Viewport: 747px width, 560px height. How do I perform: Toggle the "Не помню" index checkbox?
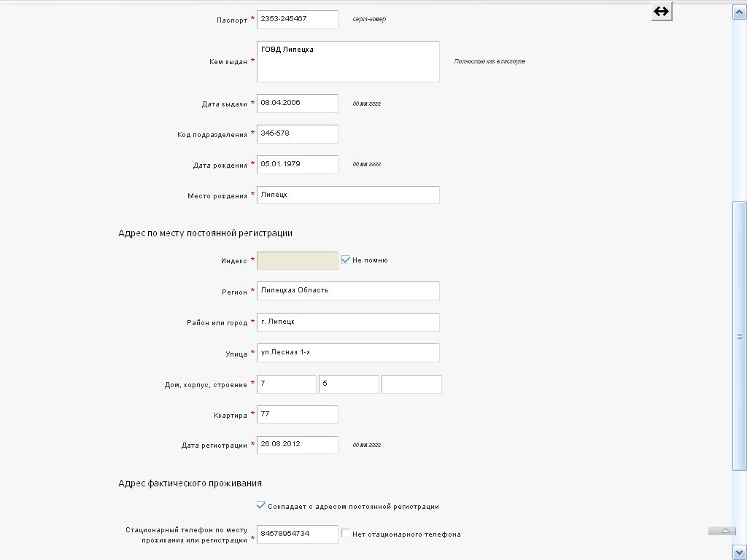[x=346, y=260]
